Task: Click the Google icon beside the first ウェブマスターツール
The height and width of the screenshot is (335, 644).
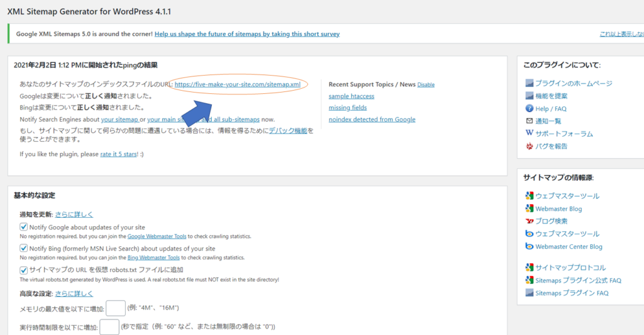Action: [x=529, y=196]
